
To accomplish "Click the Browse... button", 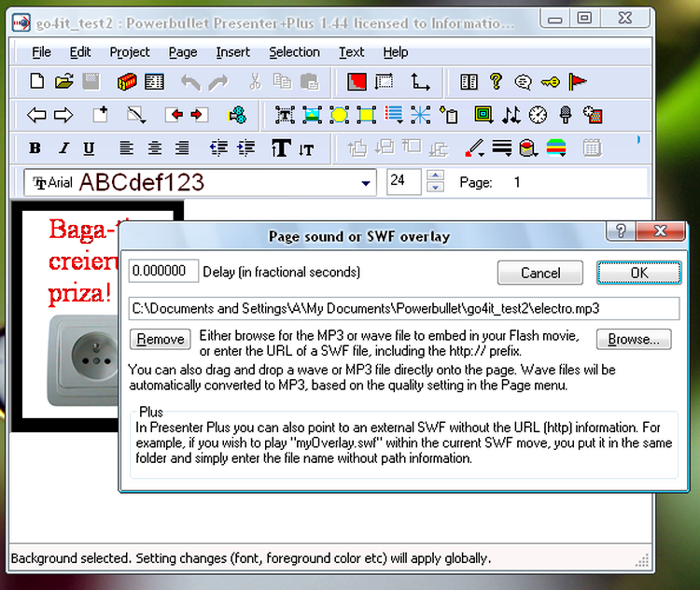I will pos(634,339).
